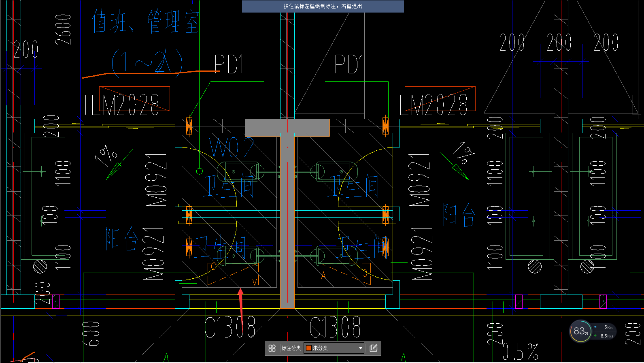Image resolution: width=644 pixels, height=363 pixels.
Task: Click the 0.5% slope label
Action: click(x=521, y=351)
